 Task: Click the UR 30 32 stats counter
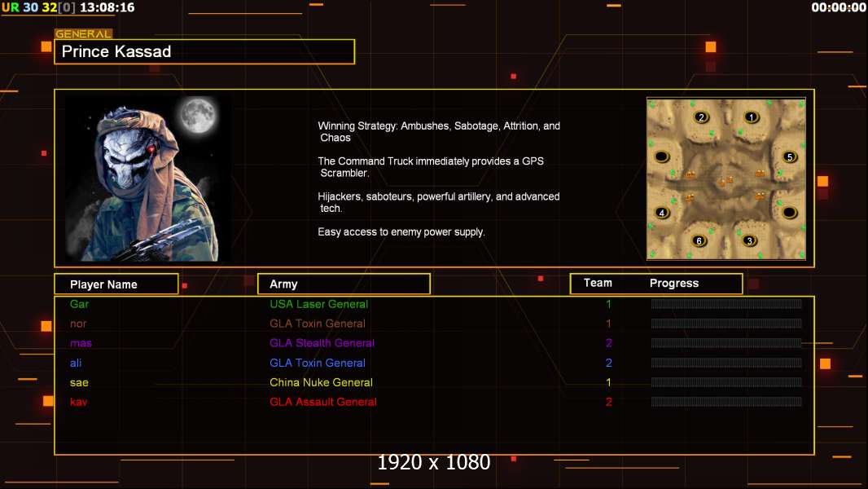tap(39, 7)
